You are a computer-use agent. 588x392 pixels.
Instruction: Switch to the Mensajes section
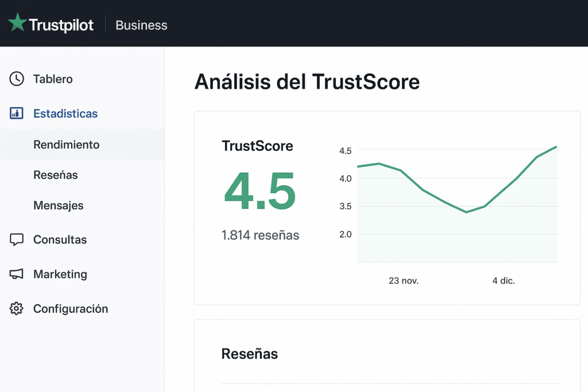pos(58,205)
